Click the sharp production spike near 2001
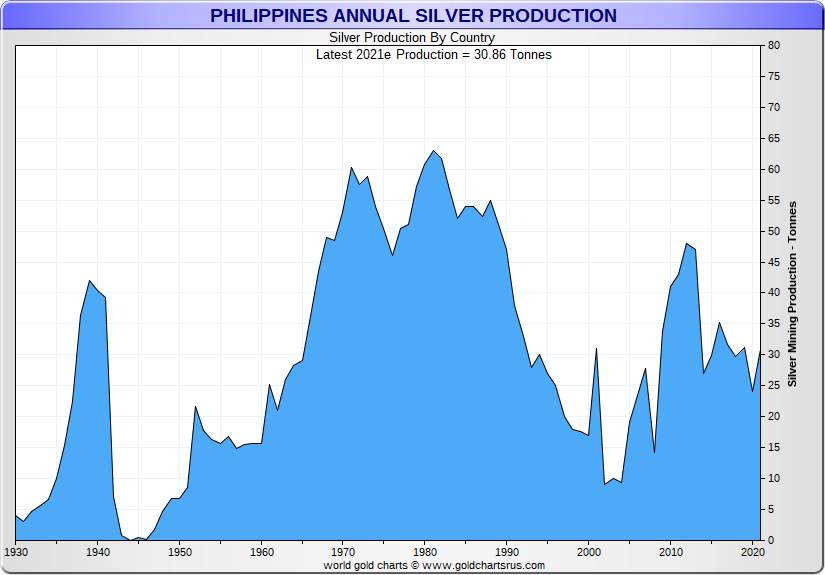Screen dimensions: 825x575 (x=597, y=349)
